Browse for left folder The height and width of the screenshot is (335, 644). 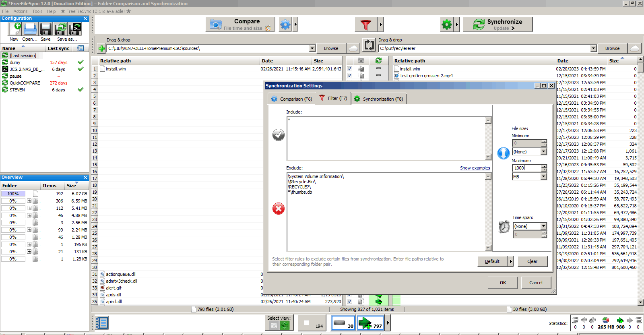pos(331,48)
